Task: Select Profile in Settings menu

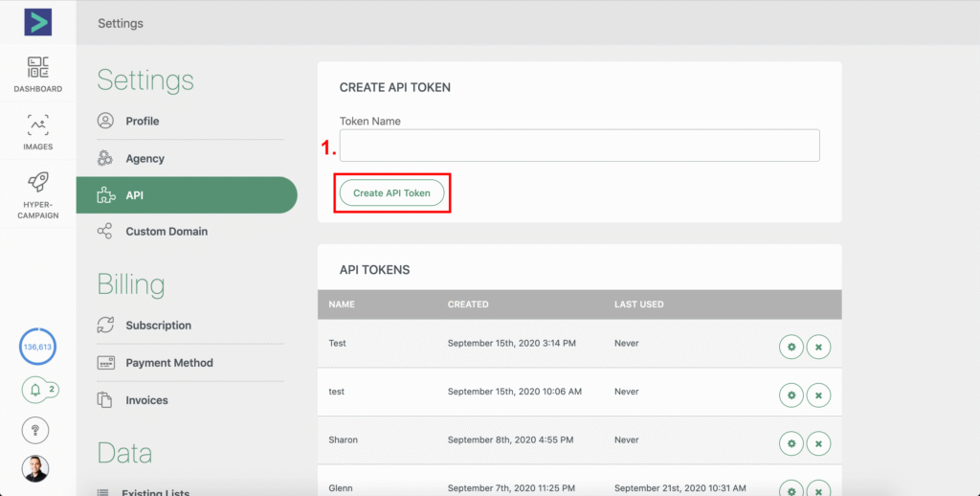Action: (142, 121)
